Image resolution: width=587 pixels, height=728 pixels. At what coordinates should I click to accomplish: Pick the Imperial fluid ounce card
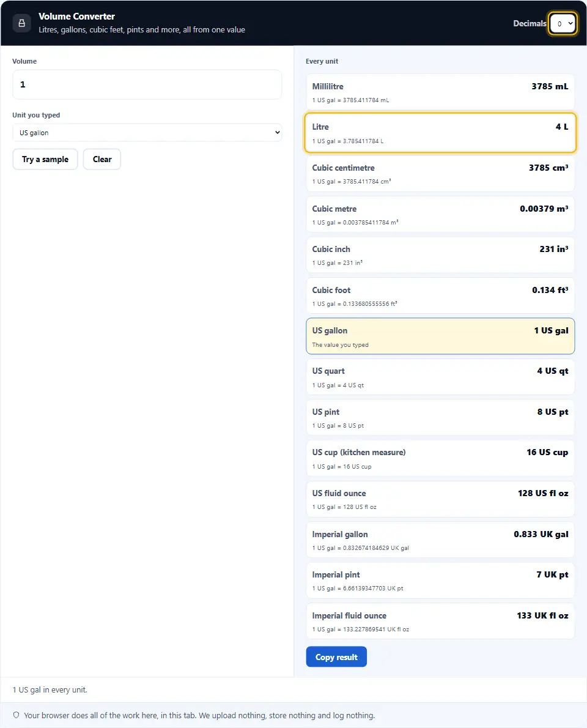(440, 621)
